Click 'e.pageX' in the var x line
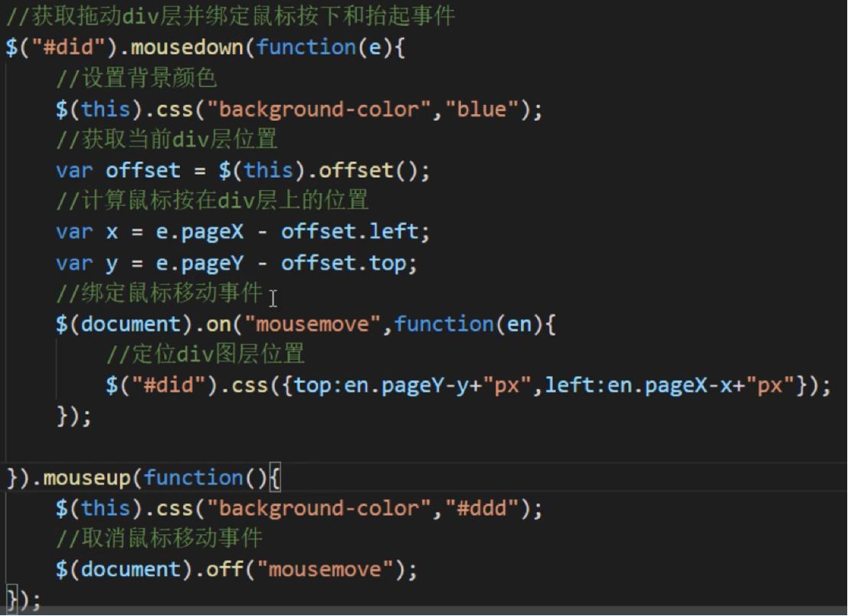The width and height of the screenshot is (848, 616). (x=200, y=233)
